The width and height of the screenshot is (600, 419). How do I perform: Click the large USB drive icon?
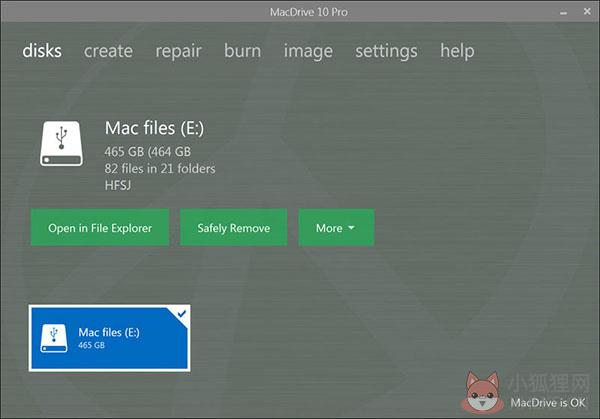tap(61, 144)
